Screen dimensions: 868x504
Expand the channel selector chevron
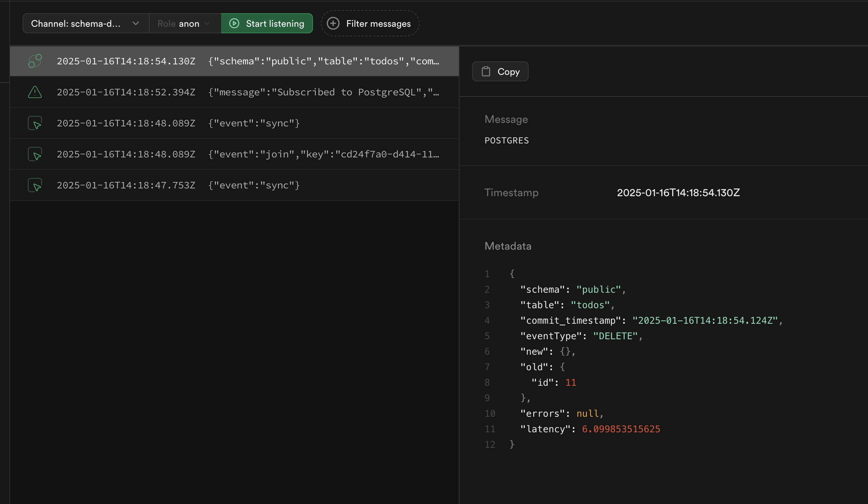pos(135,23)
